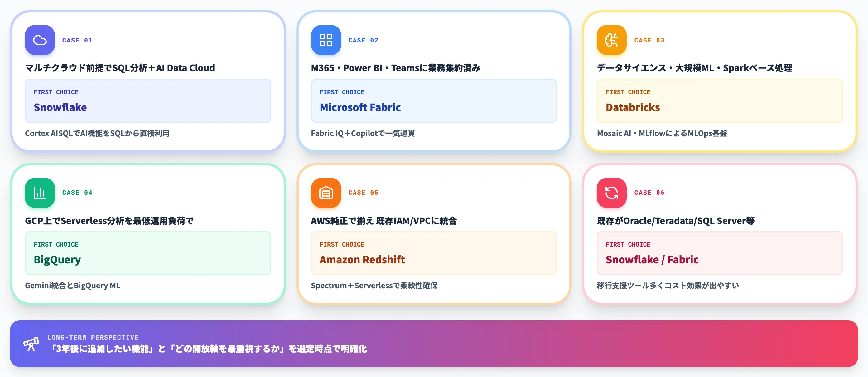Click the Snowflake first choice box

(148, 101)
